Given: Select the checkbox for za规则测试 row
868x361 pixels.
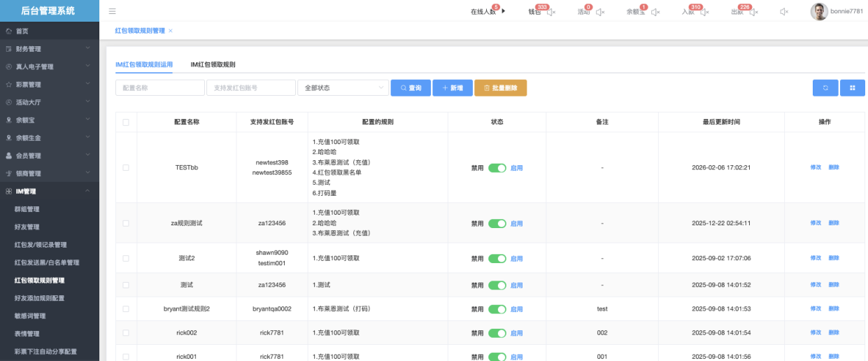Looking at the screenshot, I should [126, 223].
